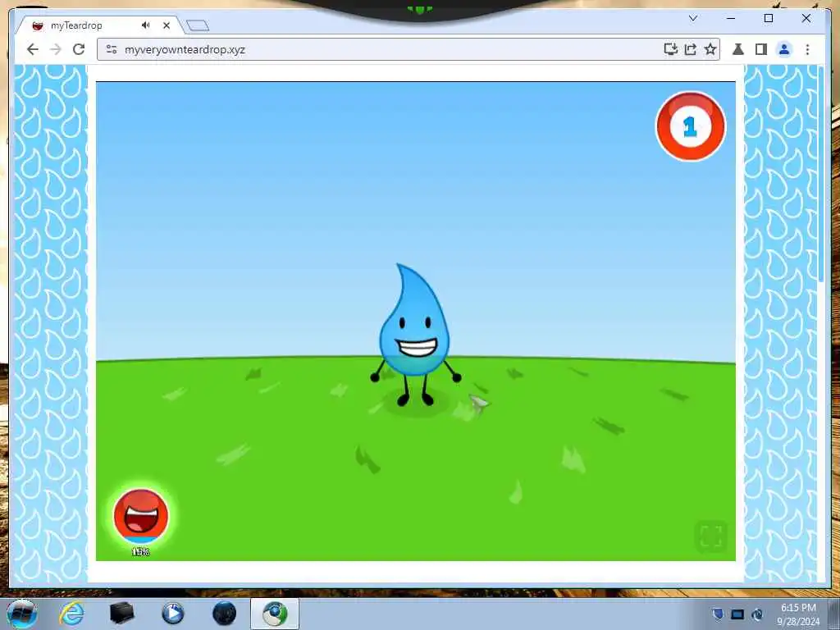Install app icon in address bar

(x=671, y=49)
